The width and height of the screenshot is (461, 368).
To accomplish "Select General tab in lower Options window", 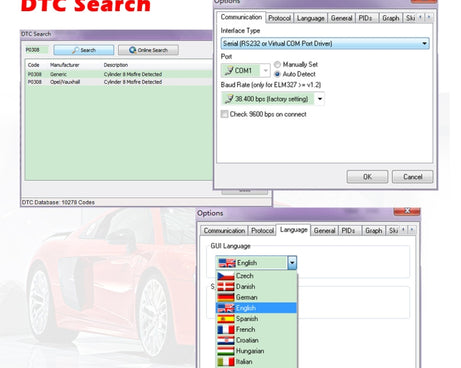I will [x=324, y=231].
